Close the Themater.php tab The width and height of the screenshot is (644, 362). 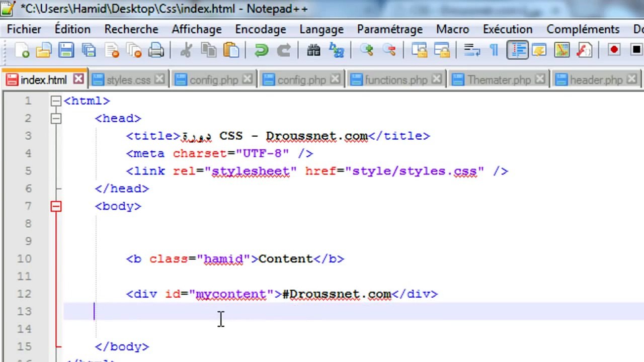[x=539, y=79]
